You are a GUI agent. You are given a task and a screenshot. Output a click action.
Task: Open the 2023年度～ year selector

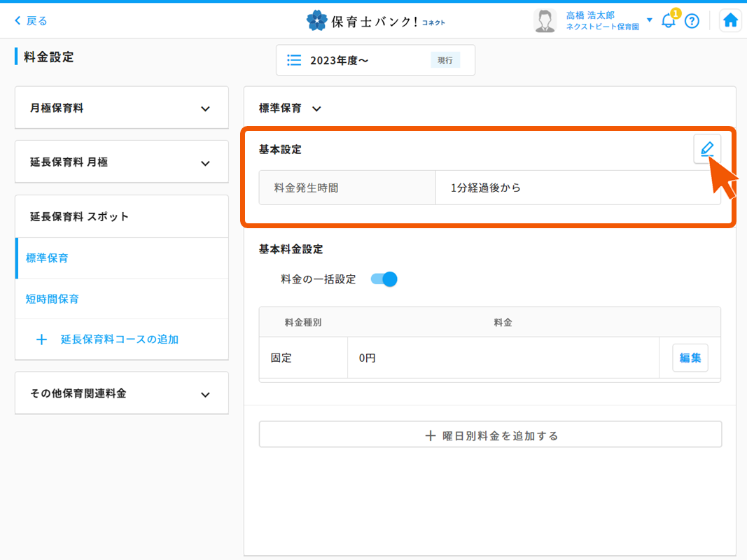[x=375, y=60]
